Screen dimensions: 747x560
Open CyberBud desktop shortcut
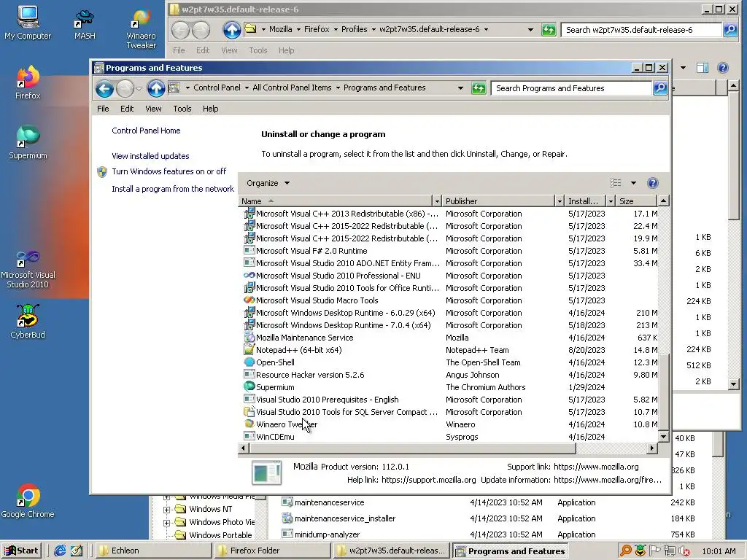point(28,322)
